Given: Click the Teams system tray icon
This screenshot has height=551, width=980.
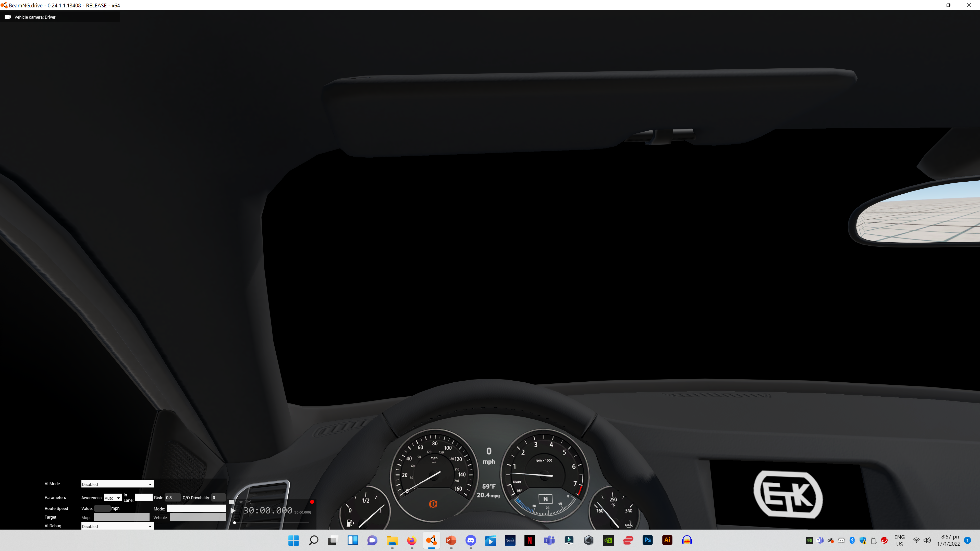Looking at the screenshot, I should click(x=820, y=540).
